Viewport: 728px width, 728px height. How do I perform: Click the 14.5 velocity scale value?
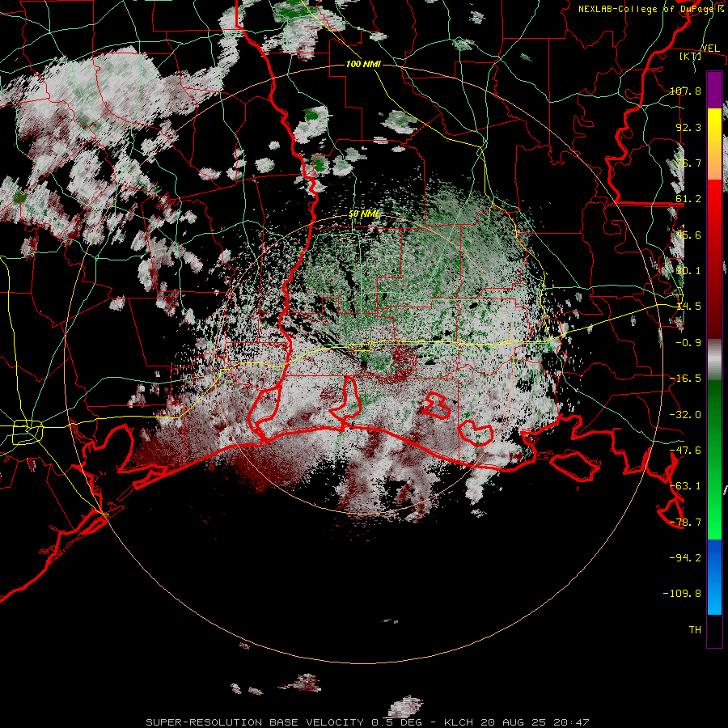(688, 306)
